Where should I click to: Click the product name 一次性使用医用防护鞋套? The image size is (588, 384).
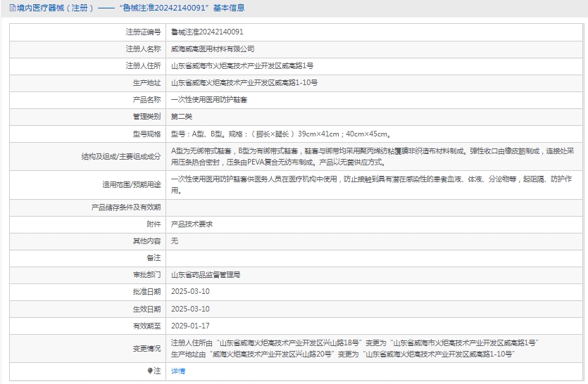pyautogui.click(x=209, y=100)
